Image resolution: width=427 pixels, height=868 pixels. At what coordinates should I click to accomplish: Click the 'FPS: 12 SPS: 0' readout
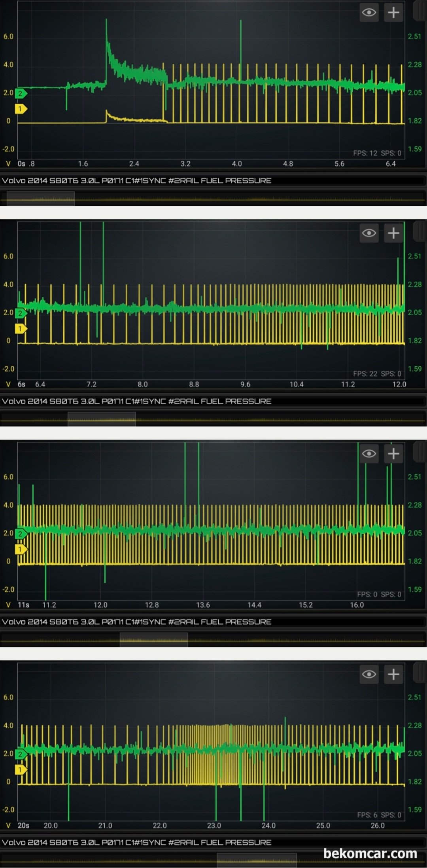[377, 153]
